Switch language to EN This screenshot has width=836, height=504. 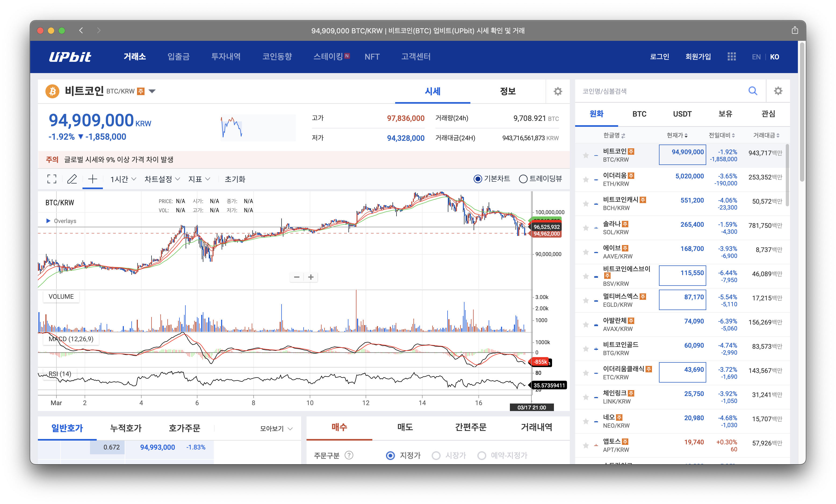click(756, 57)
